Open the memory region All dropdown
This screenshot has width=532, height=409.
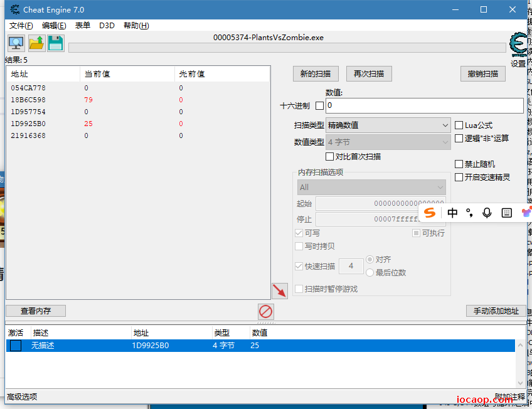(371, 187)
